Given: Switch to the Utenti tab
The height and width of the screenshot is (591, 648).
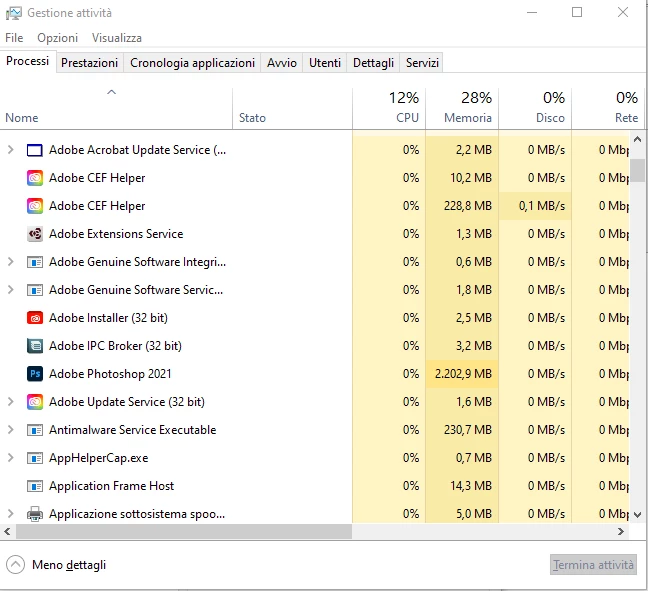Looking at the screenshot, I should (325, 63).
